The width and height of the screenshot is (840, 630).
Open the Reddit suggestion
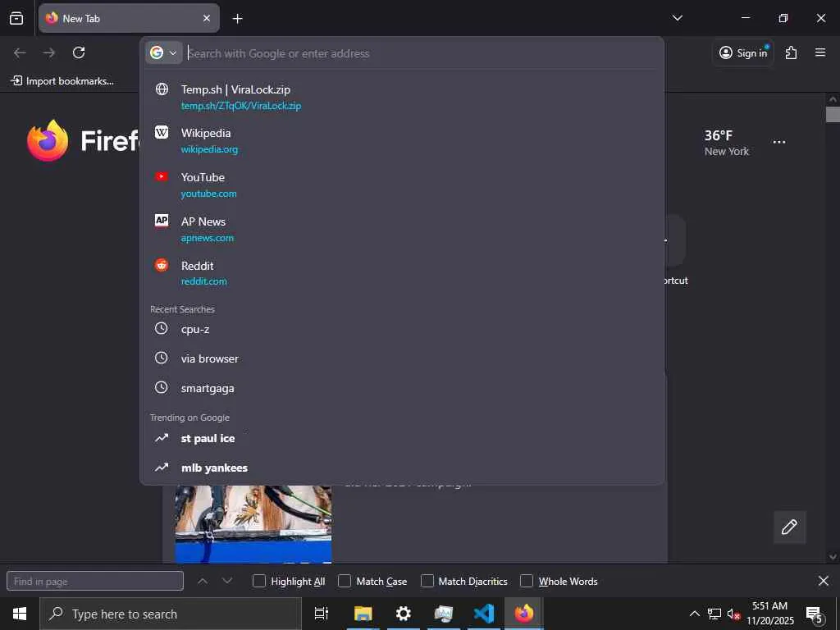click(x=402, y=273)
